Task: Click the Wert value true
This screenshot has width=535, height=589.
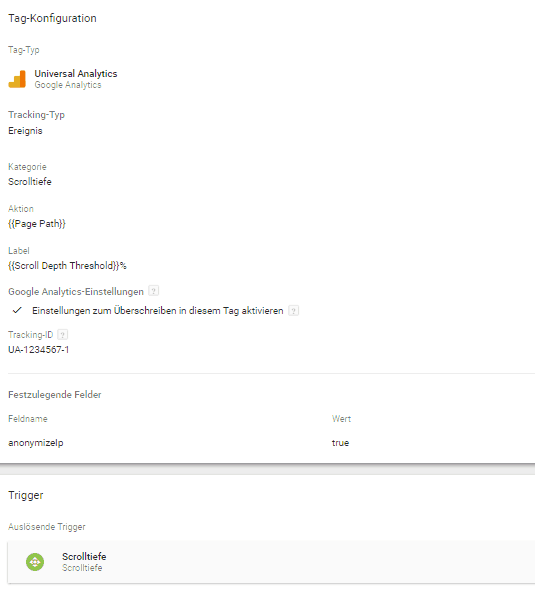Action: point(340,443)
